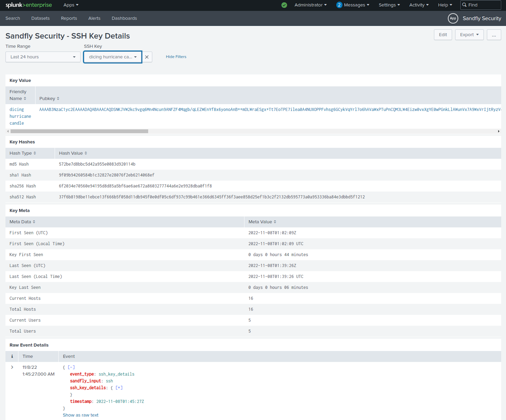Viewport: 506px width, 420px height.
Task: Click the Hide Filters link
Action: coord(176,57)
